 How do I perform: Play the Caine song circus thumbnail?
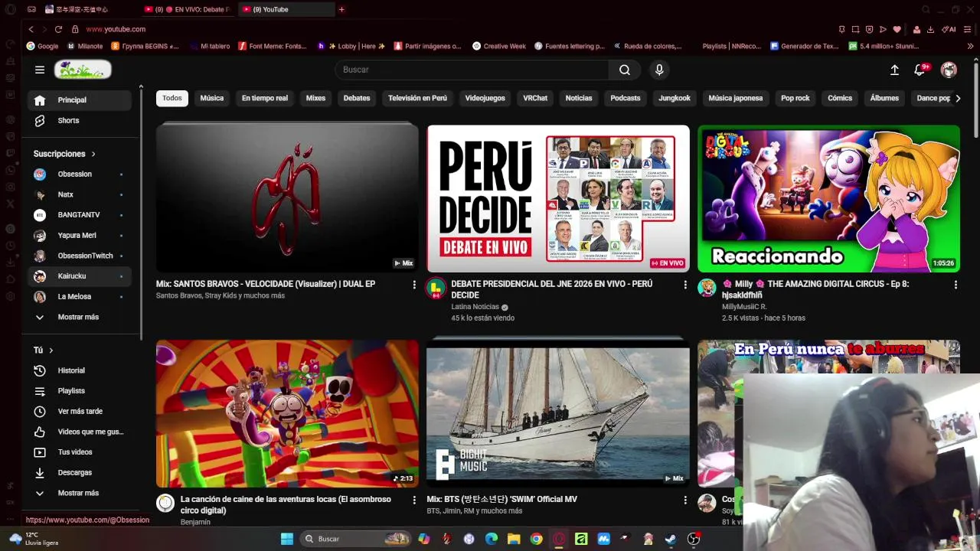pos(287,413)
